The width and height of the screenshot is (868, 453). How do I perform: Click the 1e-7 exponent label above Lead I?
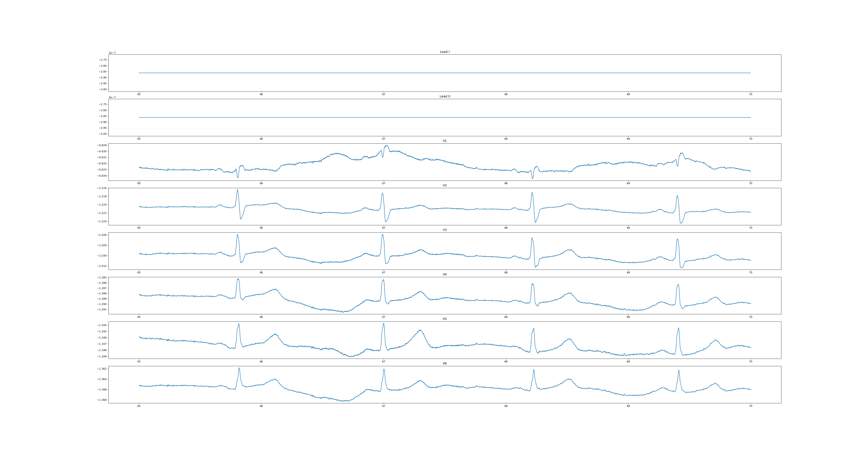click(112, 53)
